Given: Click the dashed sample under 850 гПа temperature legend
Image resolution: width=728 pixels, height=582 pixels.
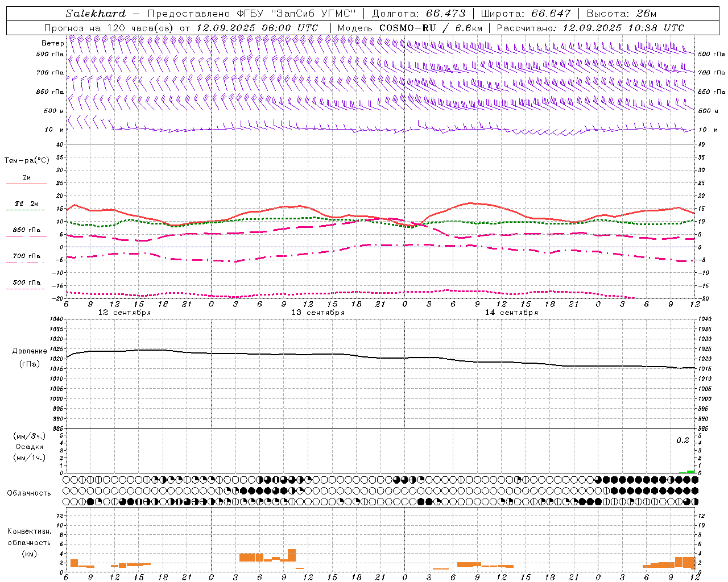Looking at the screenshot, I should (x=26, y=236).
